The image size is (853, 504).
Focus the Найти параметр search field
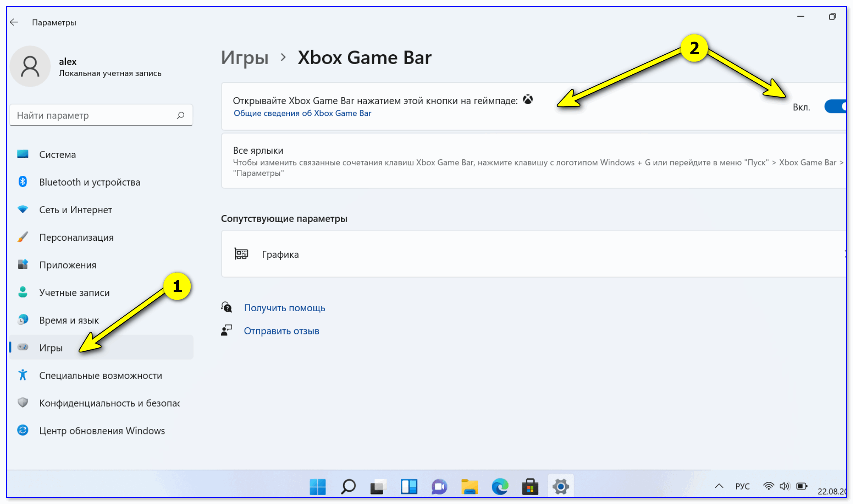click(x=101, y=115)
